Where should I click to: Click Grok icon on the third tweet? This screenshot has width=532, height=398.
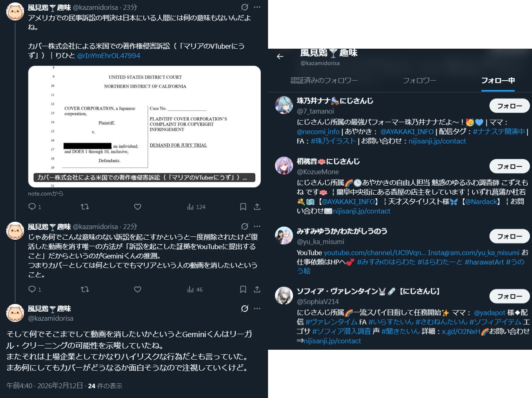click(x=245, y=309)
